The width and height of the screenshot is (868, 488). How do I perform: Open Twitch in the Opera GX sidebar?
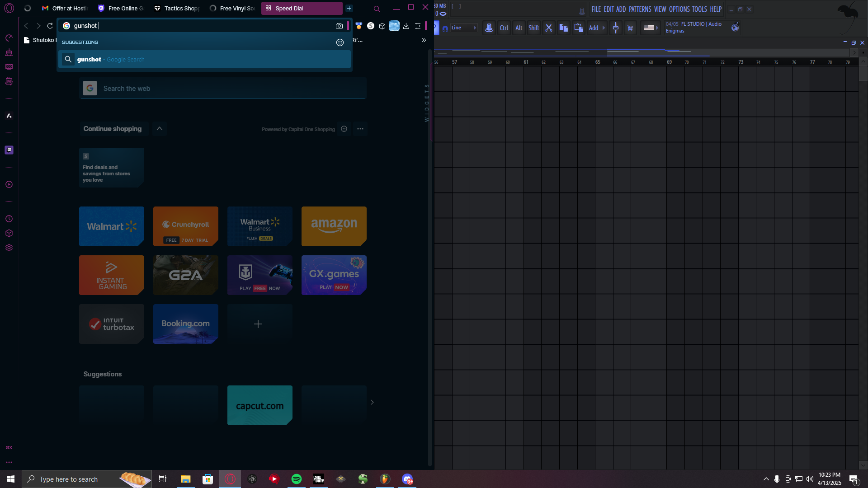tap(9, 150)
